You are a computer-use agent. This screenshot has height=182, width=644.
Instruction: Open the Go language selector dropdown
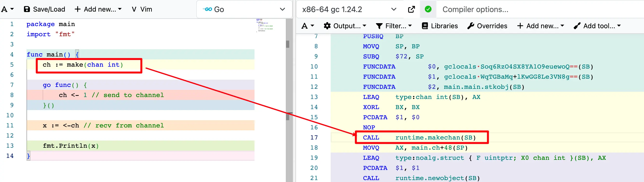[244, 9]
